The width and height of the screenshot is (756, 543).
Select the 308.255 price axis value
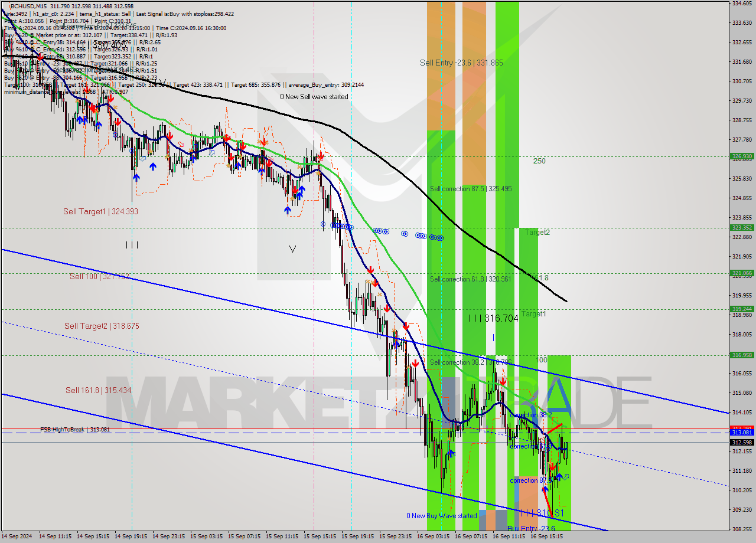coord(742,529)
